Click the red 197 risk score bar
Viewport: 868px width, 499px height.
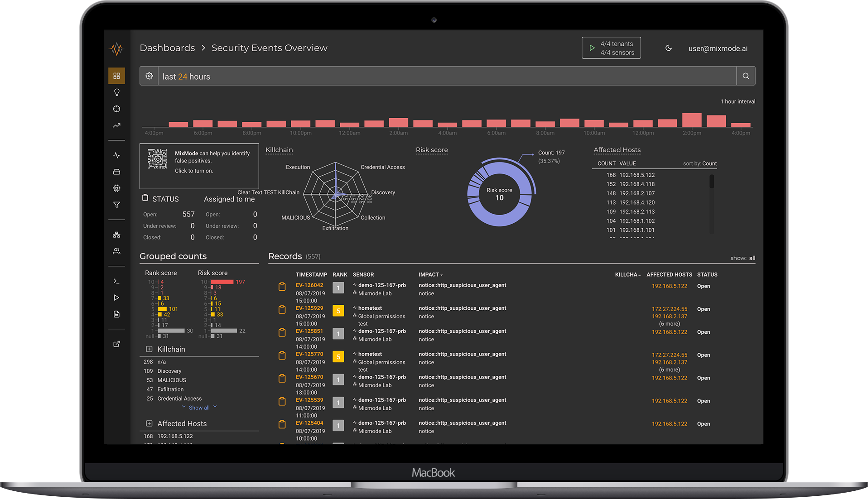(222, 282)
